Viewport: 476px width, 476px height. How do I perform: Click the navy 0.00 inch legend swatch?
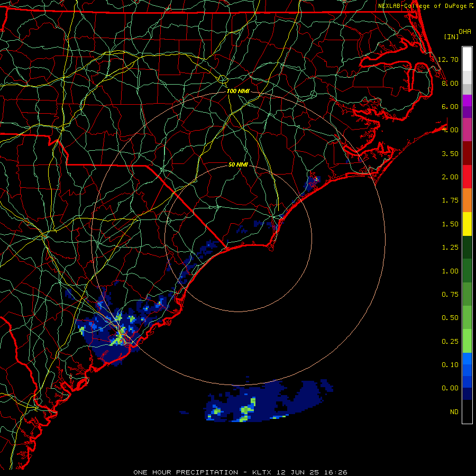point(467,393)
